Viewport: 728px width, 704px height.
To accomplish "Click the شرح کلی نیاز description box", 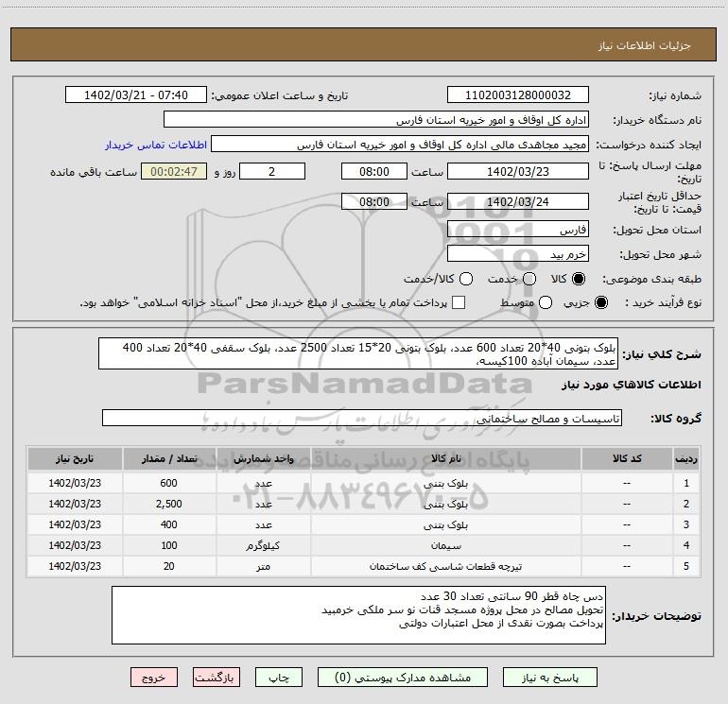I will coord(358,354).
